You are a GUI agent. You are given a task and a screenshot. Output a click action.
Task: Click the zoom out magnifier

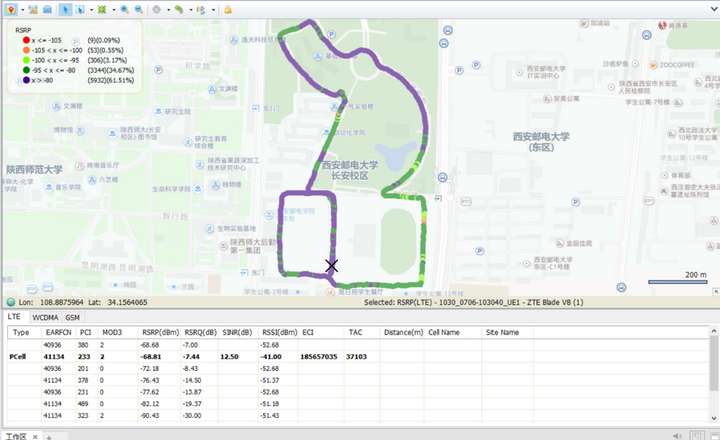[x=138, y=10]
